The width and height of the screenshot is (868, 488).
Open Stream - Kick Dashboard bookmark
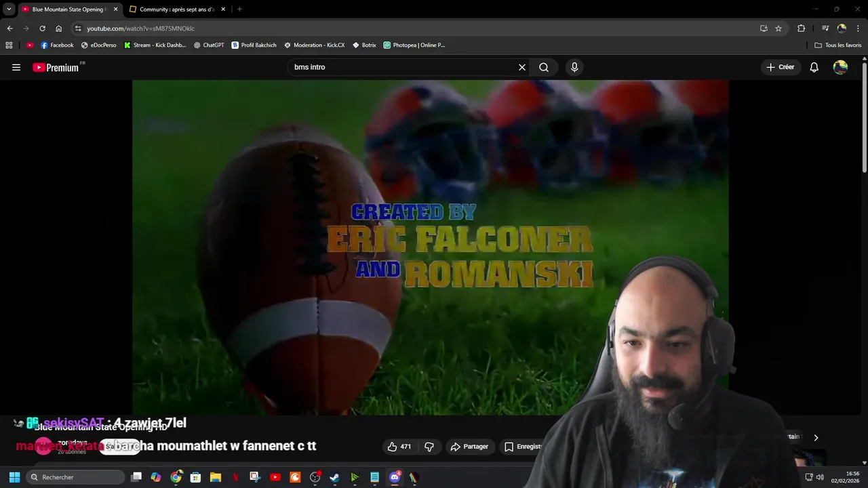click(x=155, y=45)
